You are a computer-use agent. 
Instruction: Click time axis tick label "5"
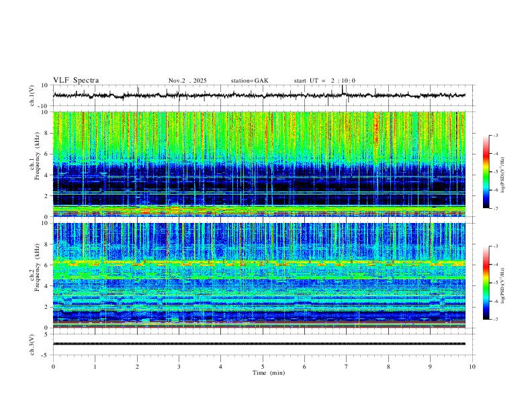[263, 367]
